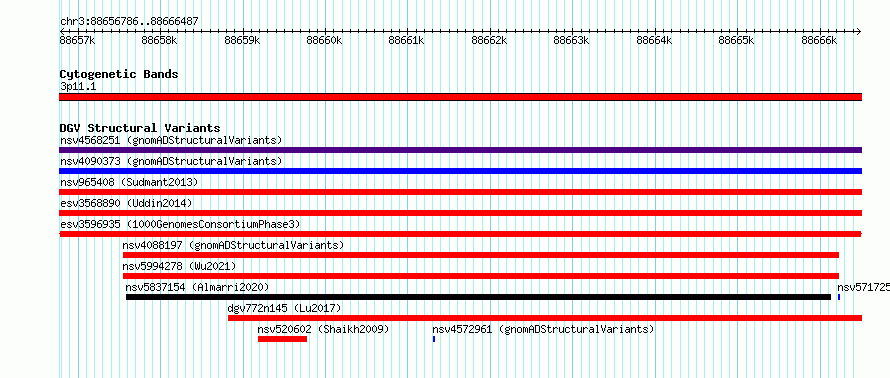Screen dimensions: 890x378
Task: Open nsv4568251 (gnomADStructuralVariants) label
Action: click(x=171, y=140)
